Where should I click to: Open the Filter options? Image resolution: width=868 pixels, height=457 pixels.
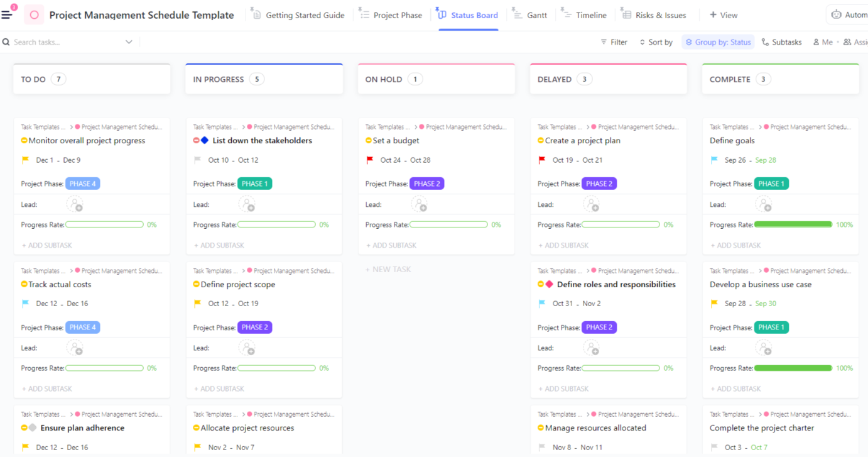tap(613, 41)
